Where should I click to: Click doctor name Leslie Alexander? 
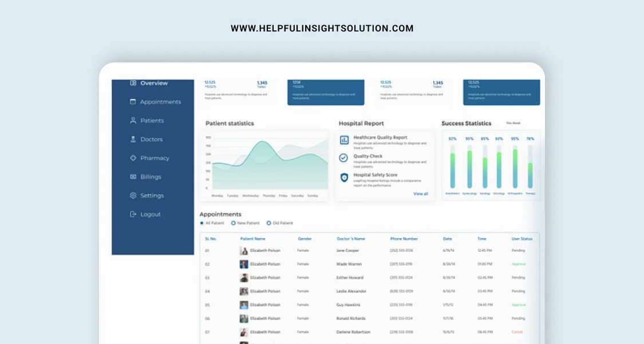coord(351,291)
